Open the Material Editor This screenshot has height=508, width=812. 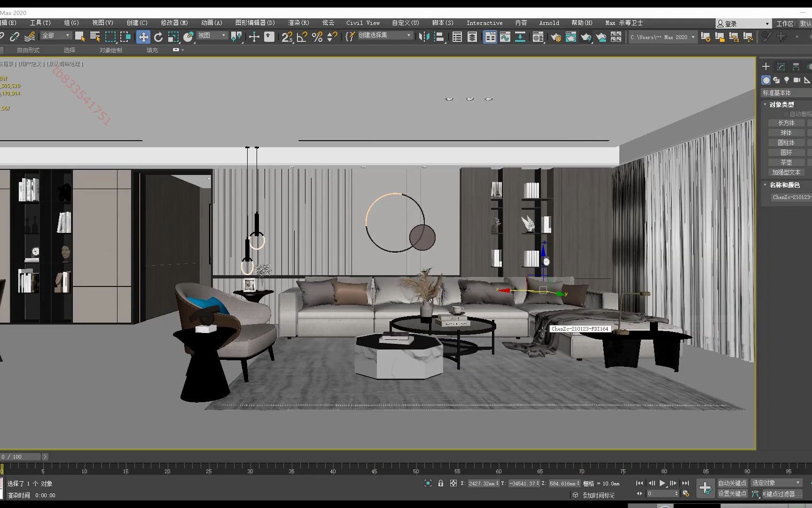538,37
